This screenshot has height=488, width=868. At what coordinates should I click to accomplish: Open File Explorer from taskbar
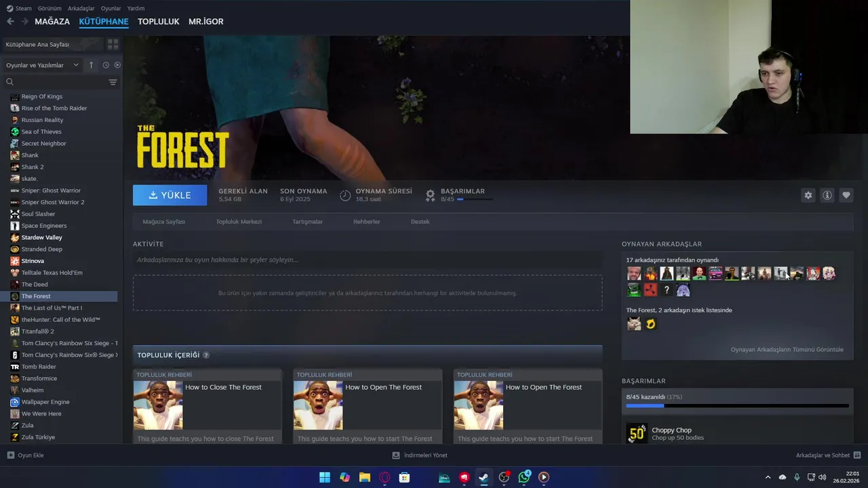pyautogui.click(x=365, y=477)
